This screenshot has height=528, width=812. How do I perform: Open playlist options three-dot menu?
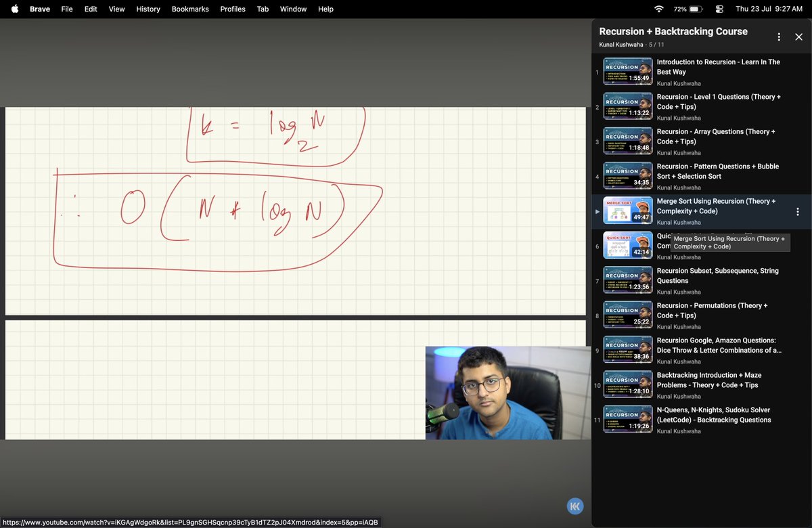[x=779, y=37]
